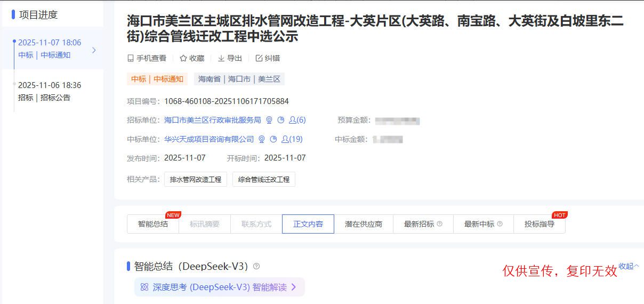The width and height of the screenshot is (644, 304).
Task: Select the 投标指导 tab
Action: click(x=539, y=224)
